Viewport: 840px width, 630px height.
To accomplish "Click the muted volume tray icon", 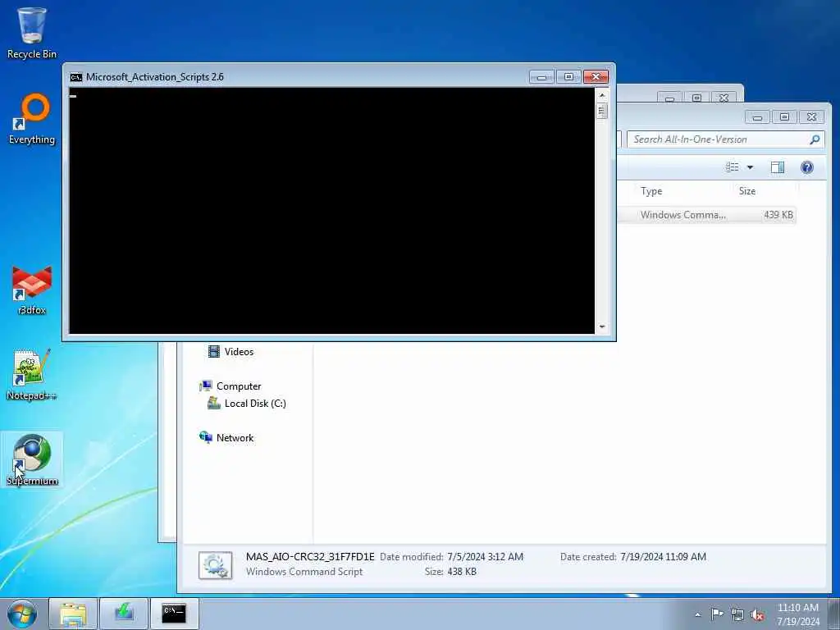I will pyautogui.click(x=757, y=615).
